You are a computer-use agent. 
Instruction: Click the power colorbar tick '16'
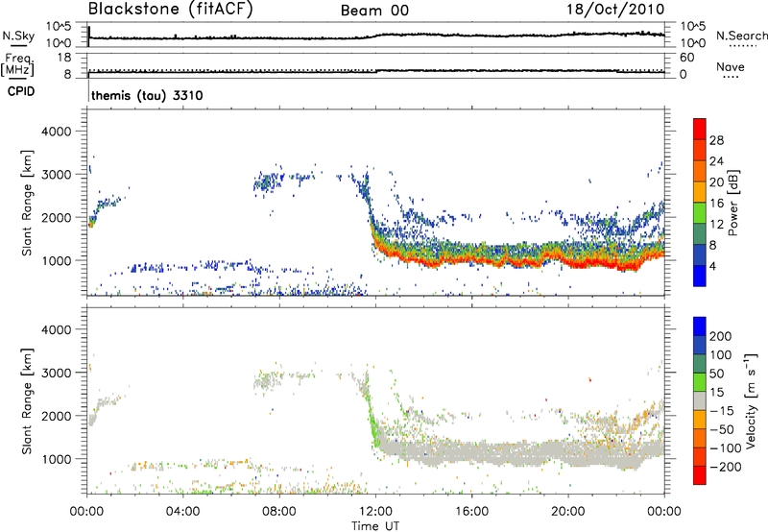[716, 204]
